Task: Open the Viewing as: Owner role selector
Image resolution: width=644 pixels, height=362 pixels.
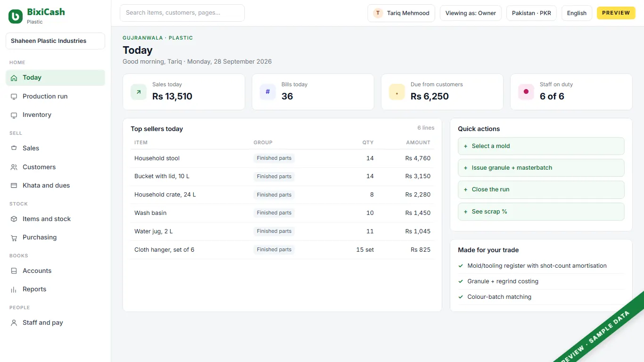Action: 471,13
